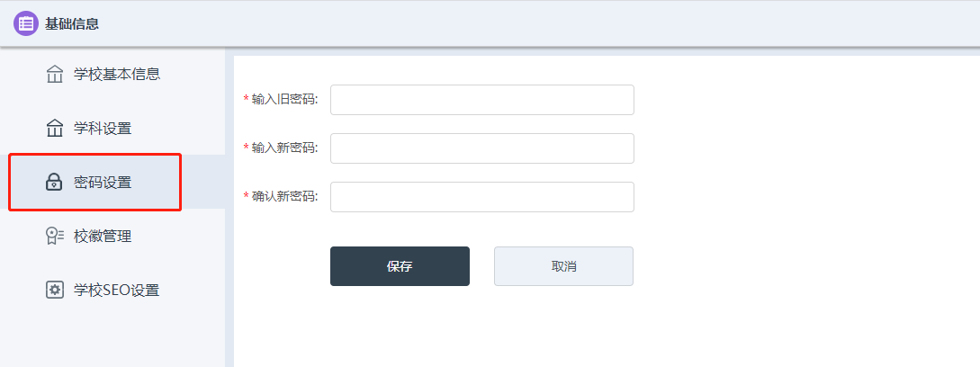The height and width of the screenshot is (367, 980).
Task: Navigate to the 学校SEO设置 menu item
Action: pyautogui.click(x=116, y=291)
